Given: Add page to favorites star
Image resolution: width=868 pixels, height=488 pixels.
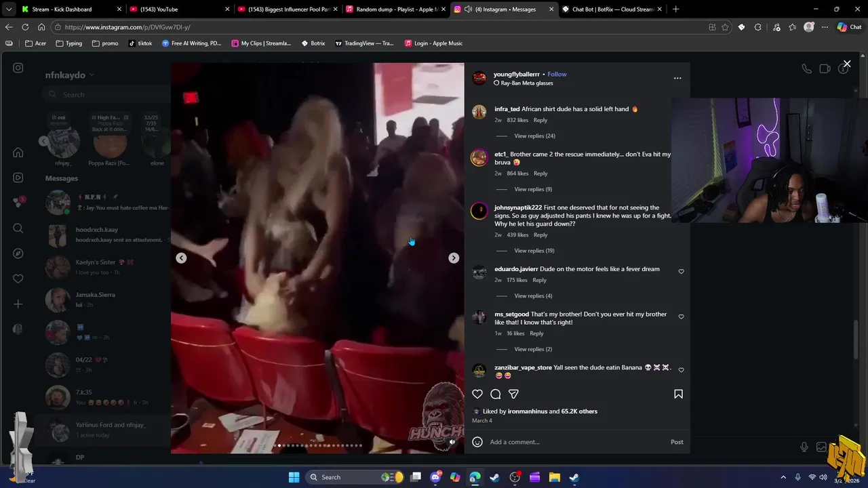Looking at the screenshot, I should [x=725, y=27].
